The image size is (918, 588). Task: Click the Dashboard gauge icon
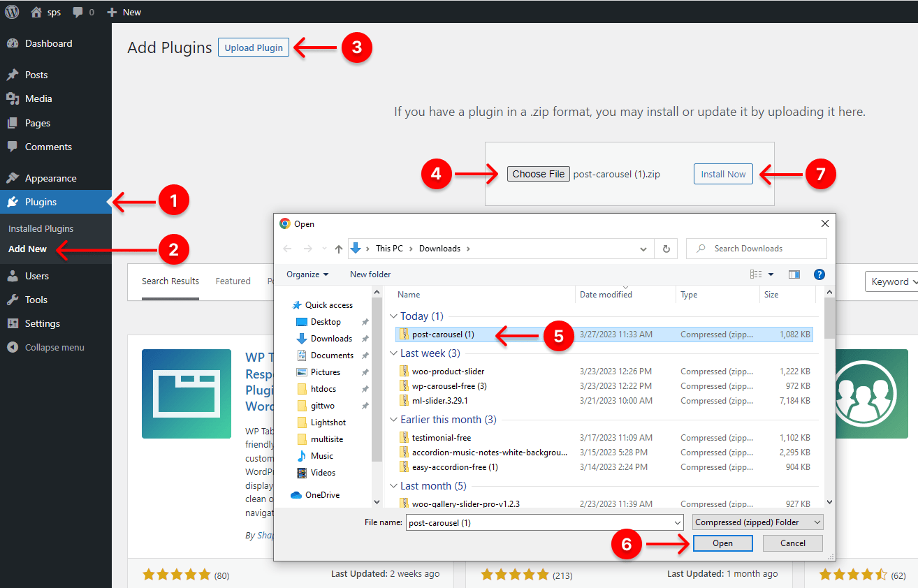[x=12, y=43]
